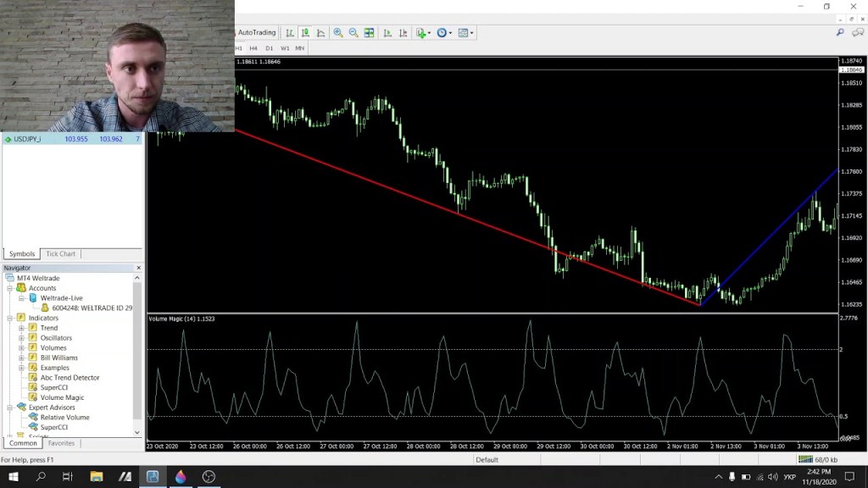Open the Indicators list icon
Screen dimensions: 868x488
point(420,32)
